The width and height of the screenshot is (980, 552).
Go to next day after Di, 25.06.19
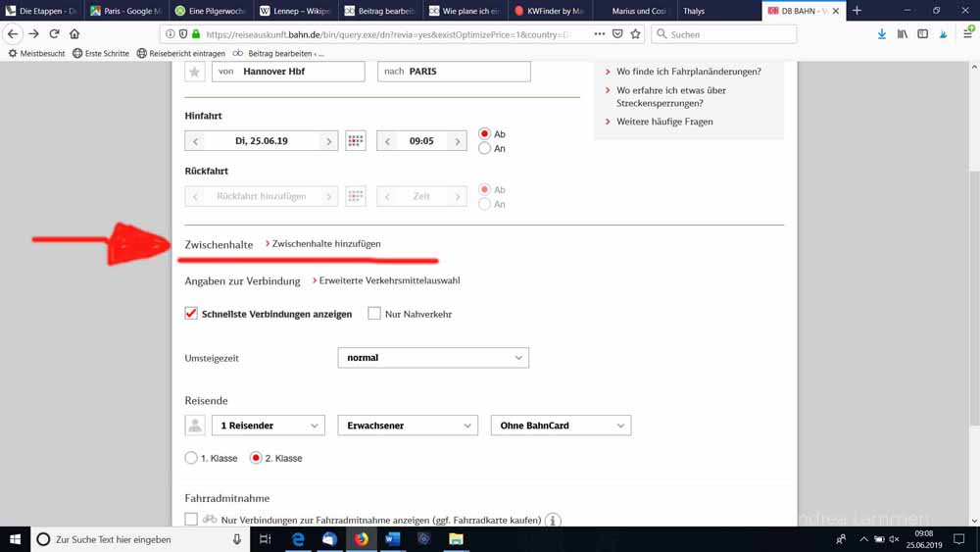328,141
